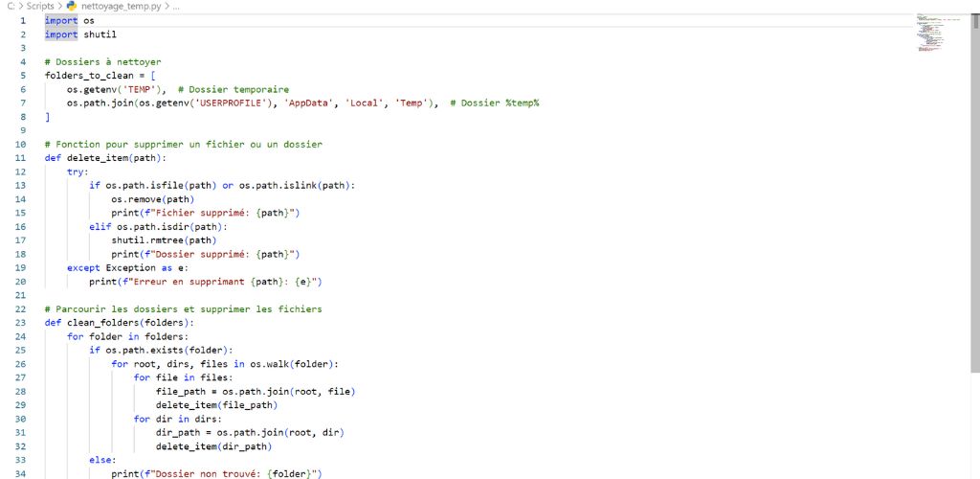Click the 'Dossier non trouvé' print statement

pyautogui.click(x=218, y=473)
